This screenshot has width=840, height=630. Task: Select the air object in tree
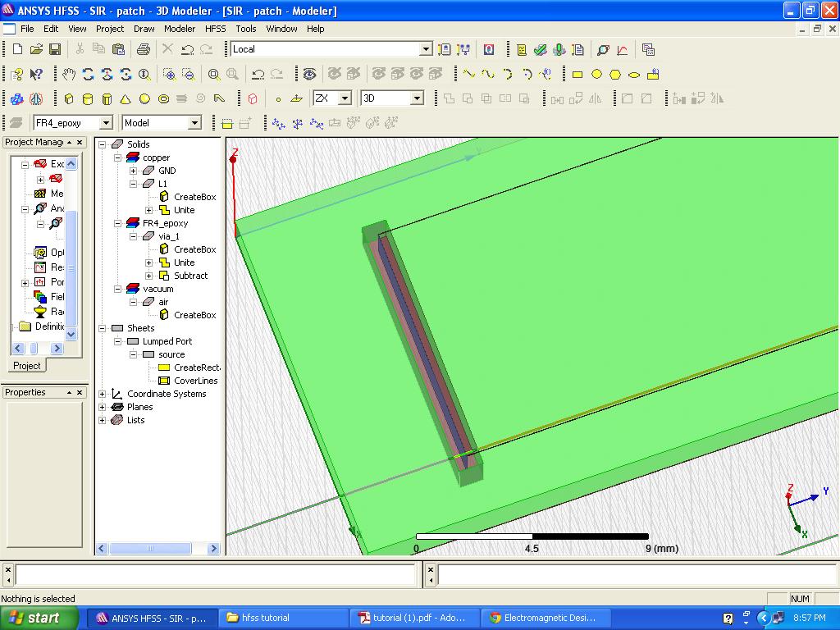[x=163, y=302]
